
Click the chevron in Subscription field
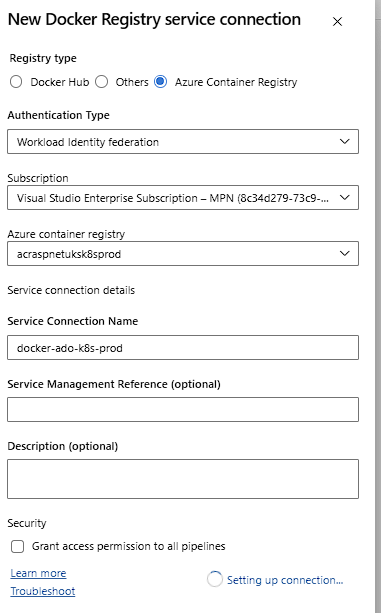click(x=345, y=197)
